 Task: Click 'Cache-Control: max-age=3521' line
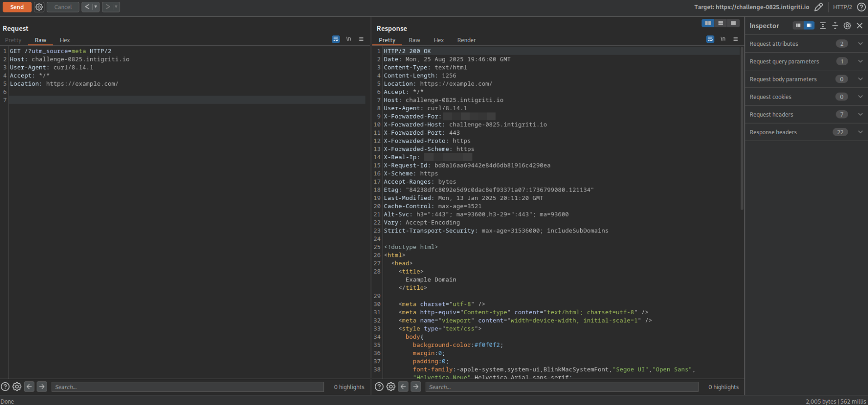point(433,206)
